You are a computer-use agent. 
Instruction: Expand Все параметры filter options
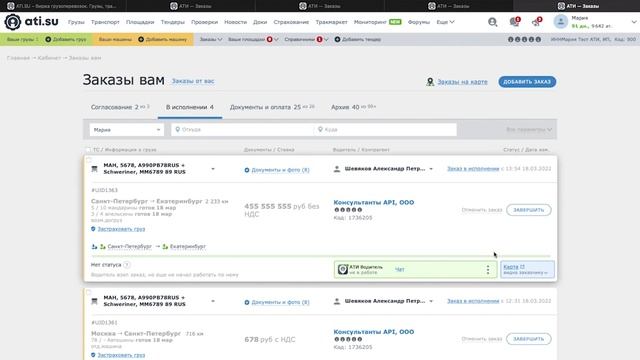pyautogui.click(x=529, y=130)
